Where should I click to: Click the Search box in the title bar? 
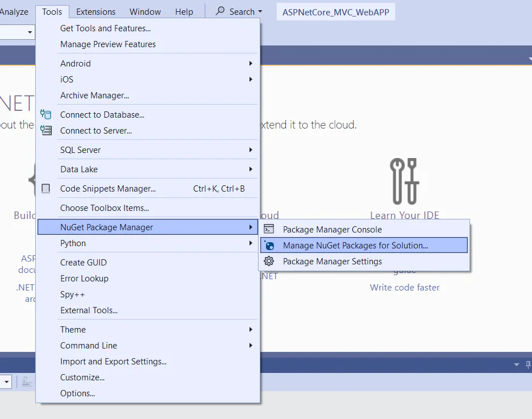click(x=239, y=11)
